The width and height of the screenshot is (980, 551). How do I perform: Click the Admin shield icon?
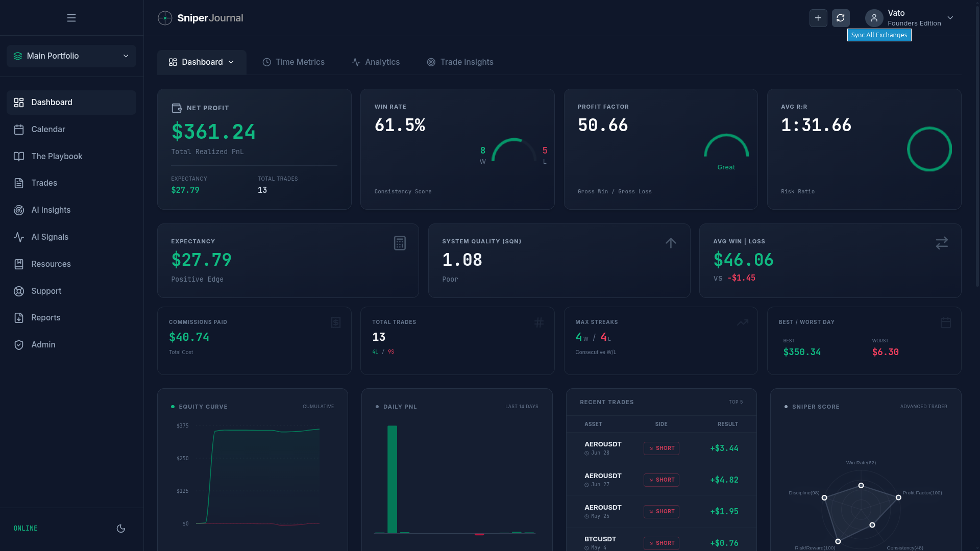pyautogui.click(x=19, y=345)
